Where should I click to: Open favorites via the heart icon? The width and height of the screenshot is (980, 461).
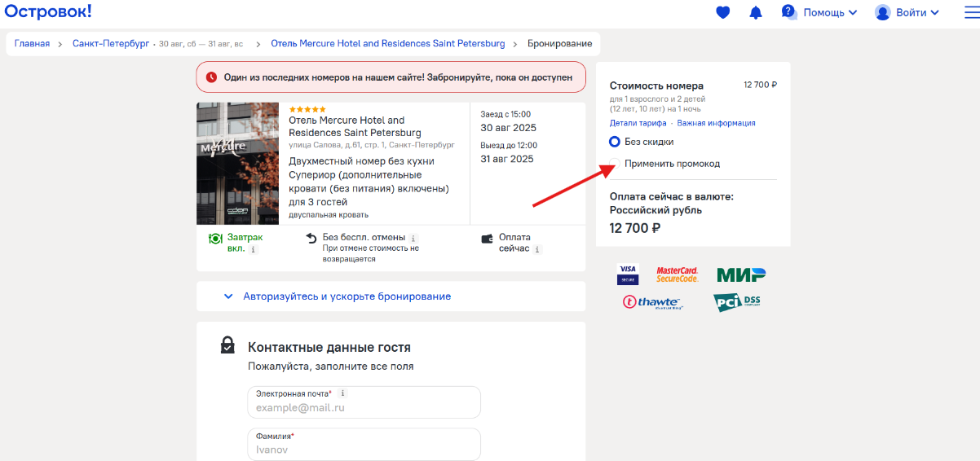tap(722, 12)
